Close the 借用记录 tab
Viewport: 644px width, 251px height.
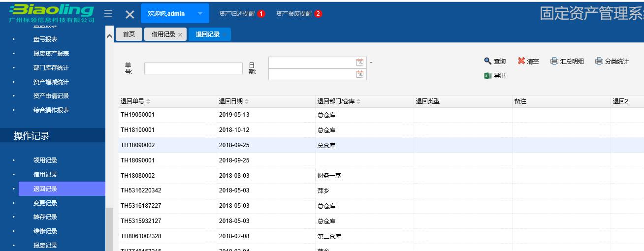coord(180,35)
